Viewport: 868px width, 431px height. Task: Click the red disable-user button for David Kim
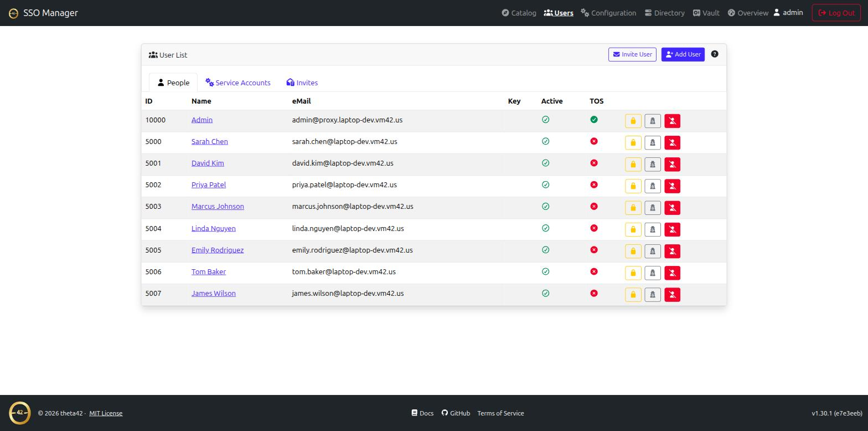[672, 164]
